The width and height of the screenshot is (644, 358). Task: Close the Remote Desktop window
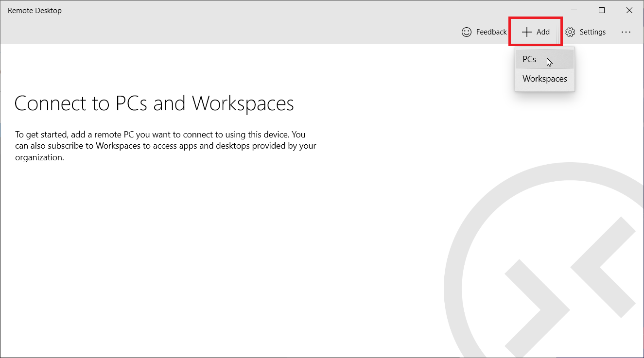point(629,10)
